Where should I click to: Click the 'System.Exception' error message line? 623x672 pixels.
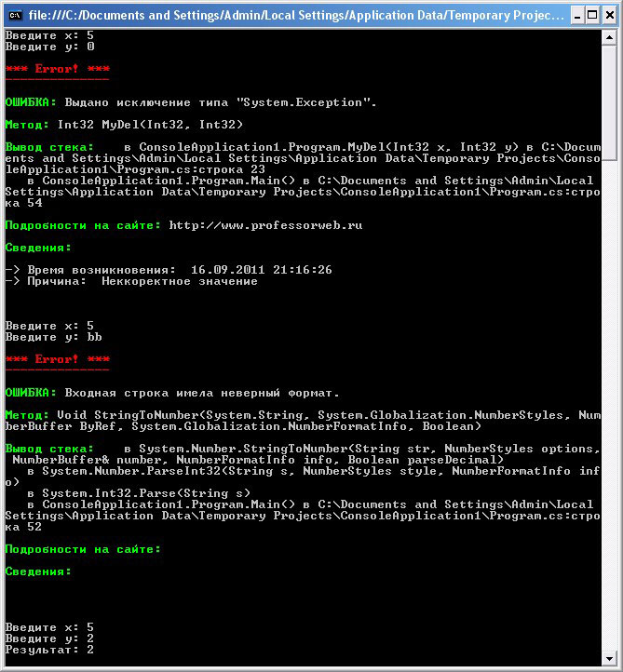tap(191, 102)
